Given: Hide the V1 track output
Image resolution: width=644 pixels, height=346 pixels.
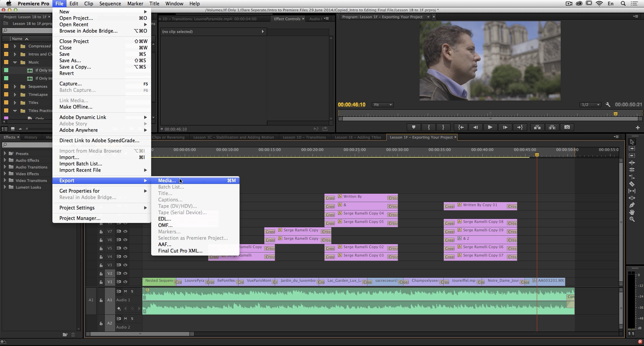Looking at the screenshot, I should point(125,282).
